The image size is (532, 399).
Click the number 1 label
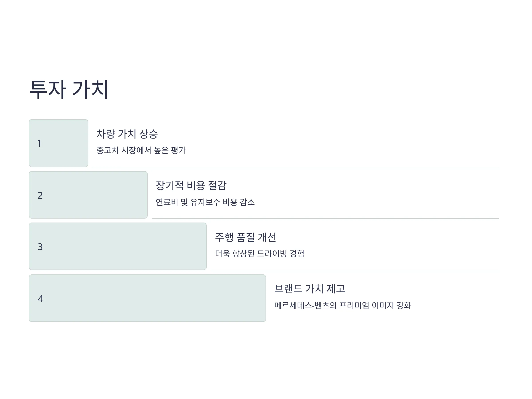click(x=39, y=144)
